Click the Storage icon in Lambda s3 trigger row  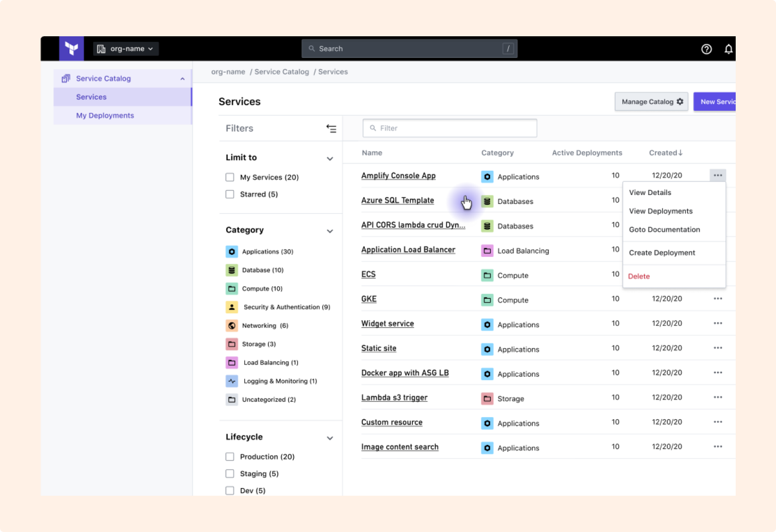click(x=487, y=399)
